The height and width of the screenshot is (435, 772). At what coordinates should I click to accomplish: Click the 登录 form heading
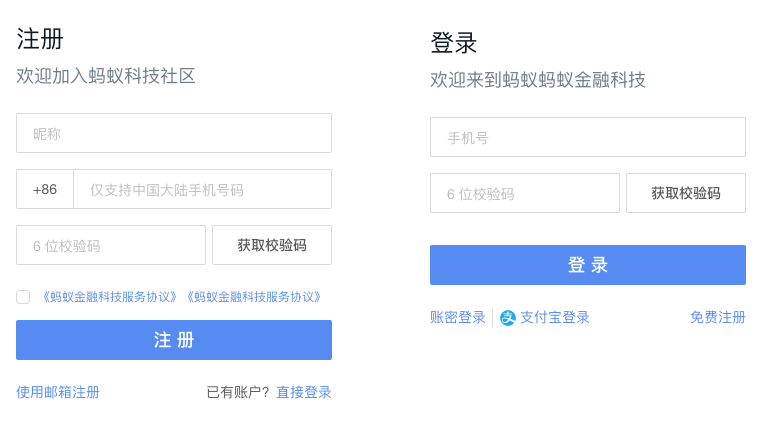[x=454, y=43]
